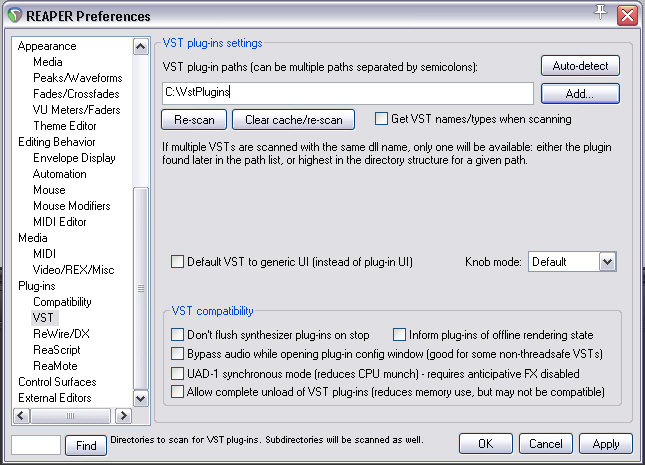The width and height of the screenshot is (645, 465).
Task: Select Video/REX/Misc page
Action: (74, 270)
